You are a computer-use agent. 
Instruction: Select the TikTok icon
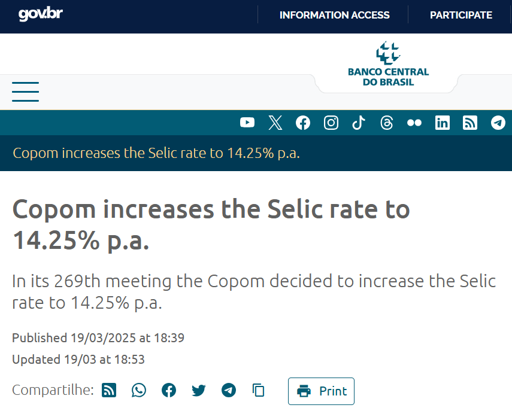pyautogui.click(x=359, y=122)
